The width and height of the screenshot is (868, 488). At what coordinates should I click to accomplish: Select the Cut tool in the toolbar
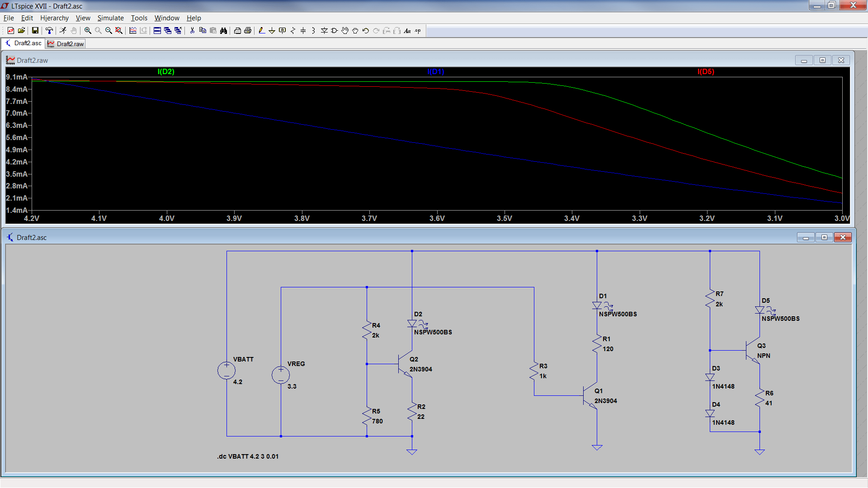pos(191,31)
